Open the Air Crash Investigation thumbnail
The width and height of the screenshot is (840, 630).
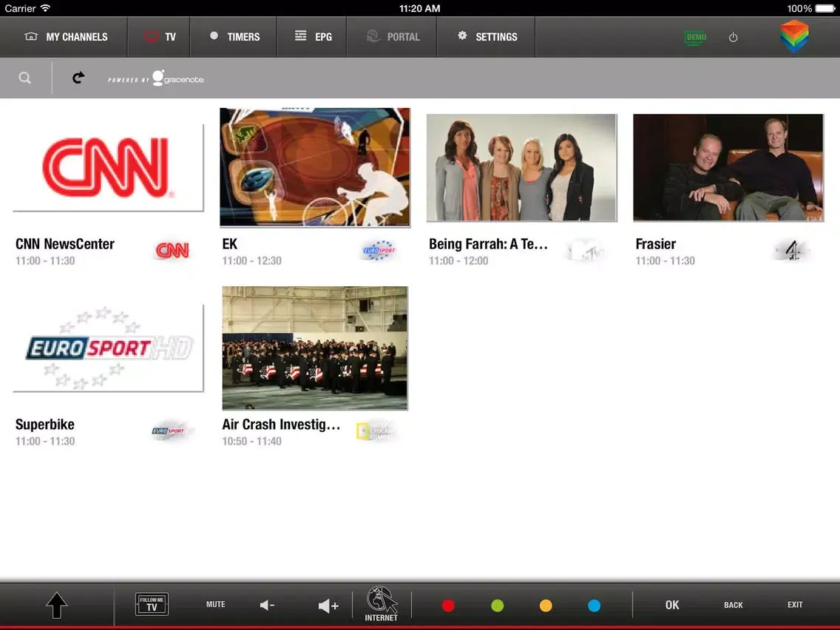click(x=315, y=348)
